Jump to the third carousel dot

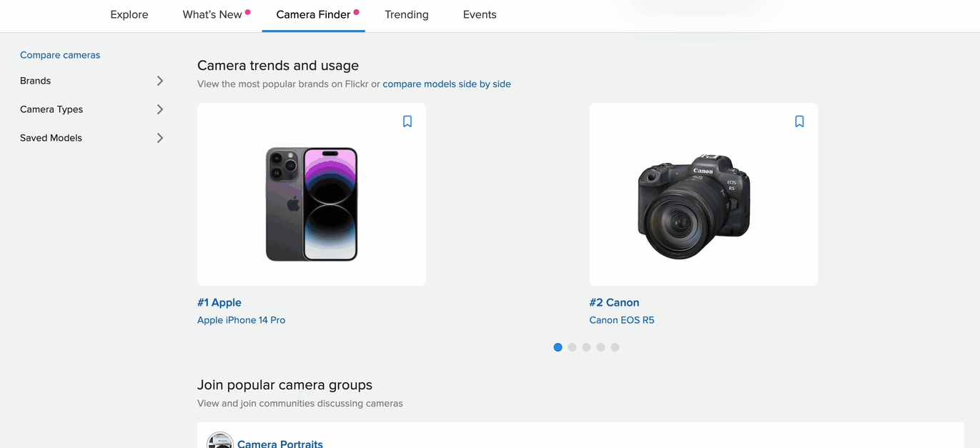tap(586, 347)
